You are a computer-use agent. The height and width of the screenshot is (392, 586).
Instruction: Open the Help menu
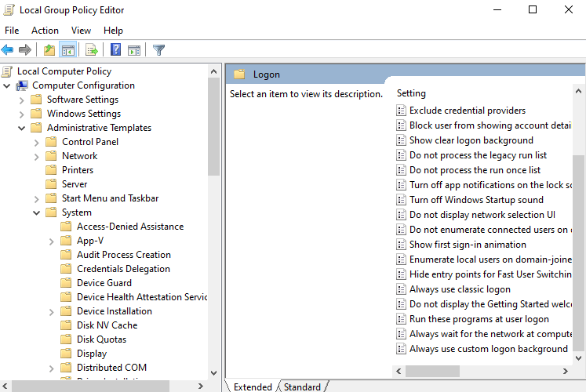point(113,31)
